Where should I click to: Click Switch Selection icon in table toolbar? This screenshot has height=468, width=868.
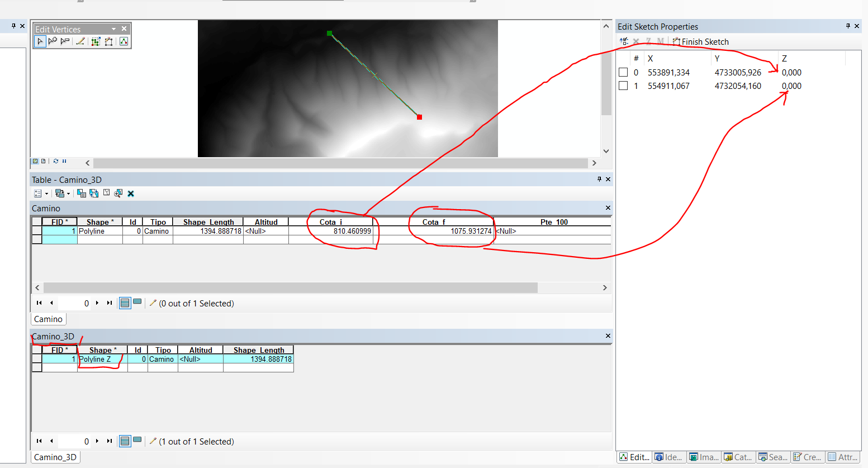point(94,193)
